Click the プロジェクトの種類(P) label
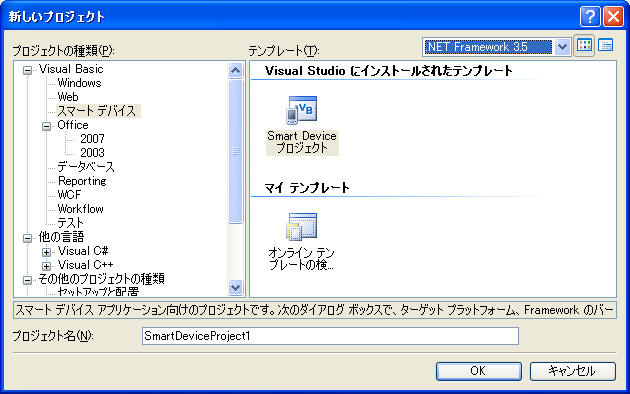The height and width of the screenshot is (394, 630). click(x=63, y=51)
